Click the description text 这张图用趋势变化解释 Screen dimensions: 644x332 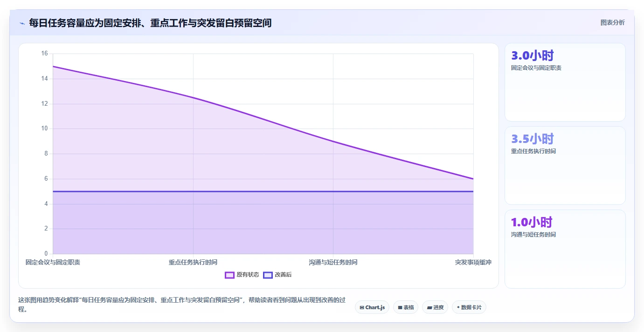181,305
